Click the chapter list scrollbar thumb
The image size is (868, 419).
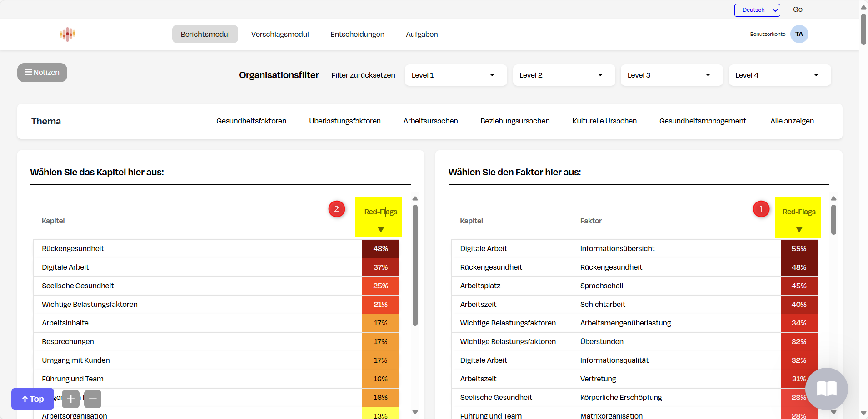(x=415, y=266)
